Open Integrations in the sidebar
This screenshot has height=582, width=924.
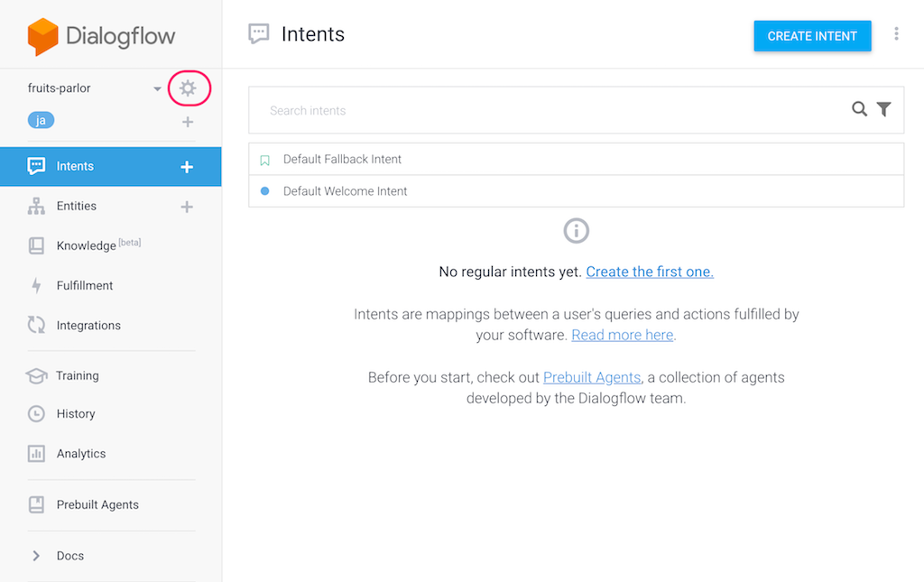click(x=88, y=325)
